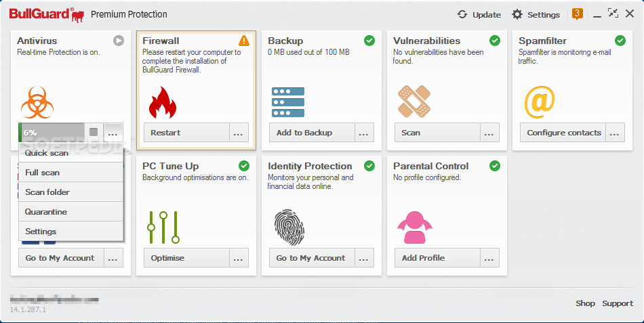Click the Backup green checkmark status
The image size is (644, 323).
coord(369,41)
